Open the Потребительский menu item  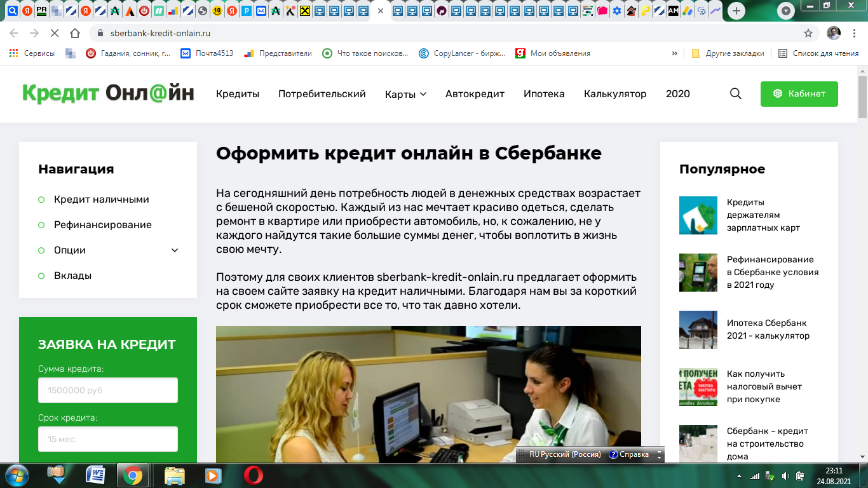[322, 93]
